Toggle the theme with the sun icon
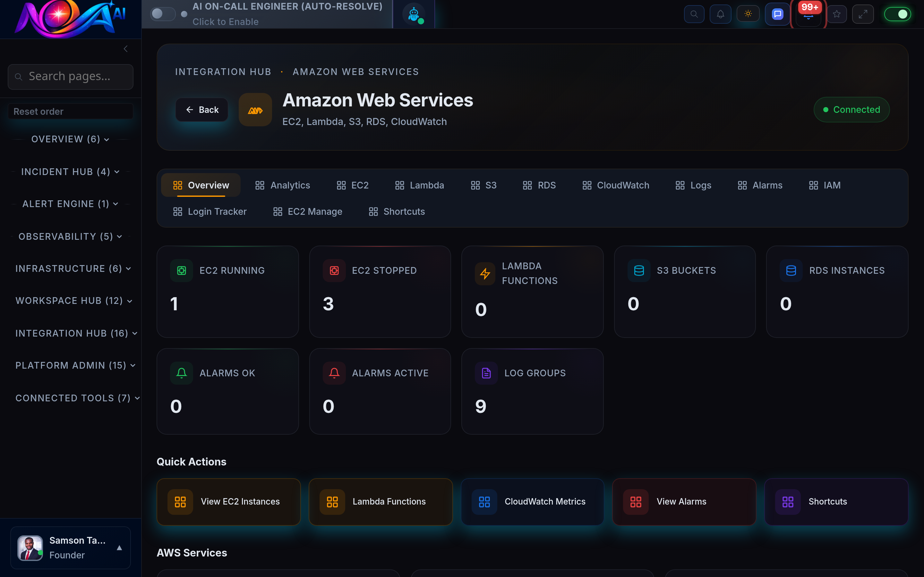 coord(748,14)
